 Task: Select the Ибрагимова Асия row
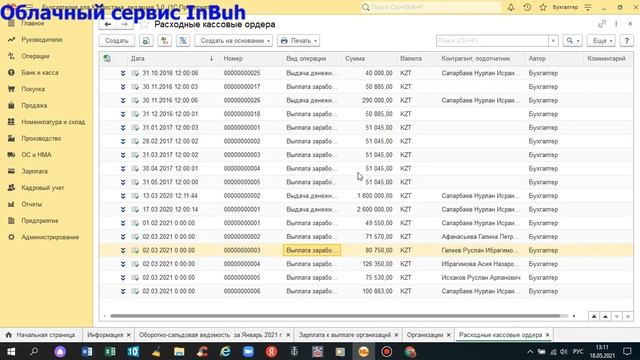[x=366, y=264]
